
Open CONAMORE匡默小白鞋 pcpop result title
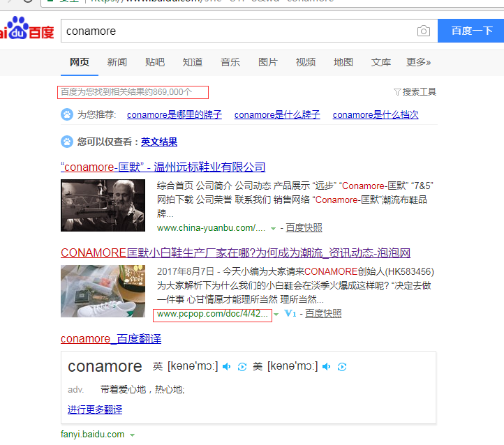coord(235,252)
